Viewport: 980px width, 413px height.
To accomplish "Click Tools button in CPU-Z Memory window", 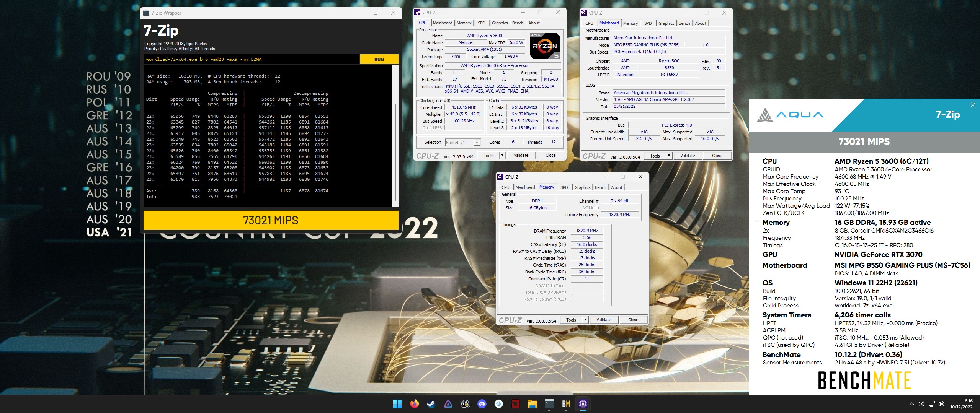I will click(x=571, y=320).
